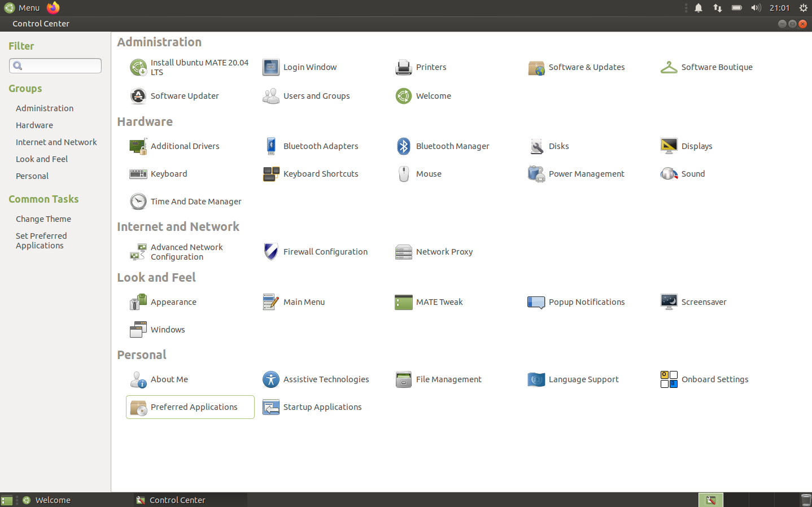Open Additional Drivers icon

(138, 146)
